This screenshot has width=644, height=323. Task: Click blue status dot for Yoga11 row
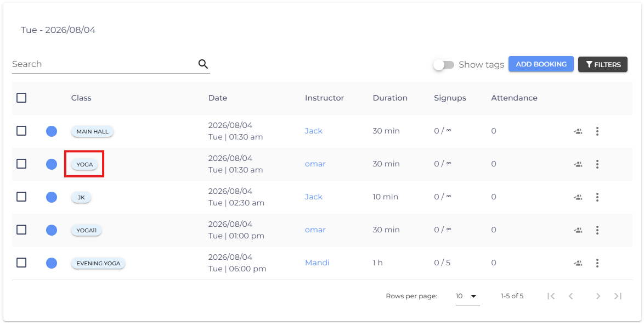[52, 230]
